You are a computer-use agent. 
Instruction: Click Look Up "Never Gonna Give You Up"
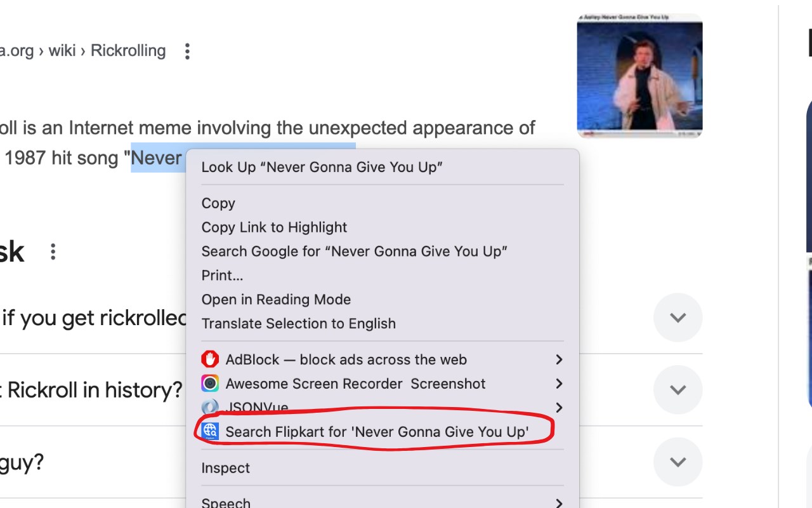click(x=322, y=167)
